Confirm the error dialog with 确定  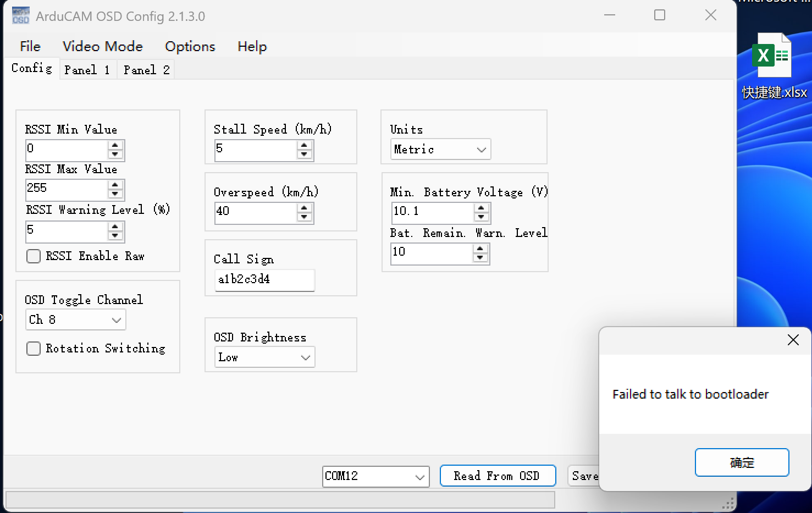click(x=742, y=462)
